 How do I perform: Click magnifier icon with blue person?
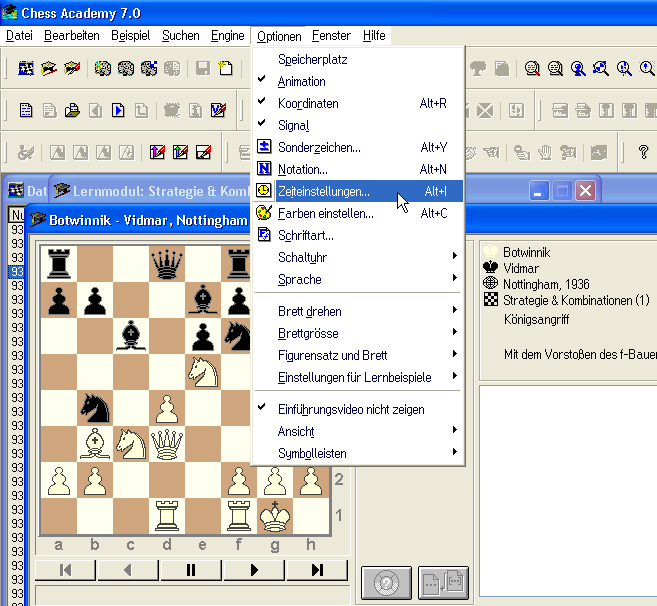[x=578, y=68]
